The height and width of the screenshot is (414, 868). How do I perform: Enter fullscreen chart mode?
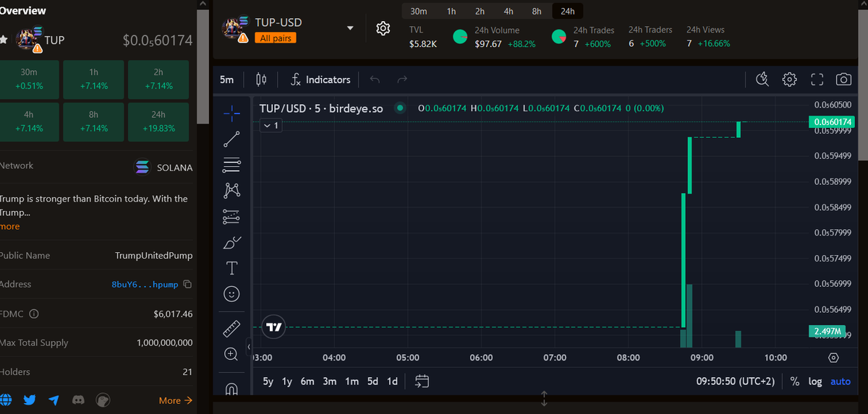817,79
